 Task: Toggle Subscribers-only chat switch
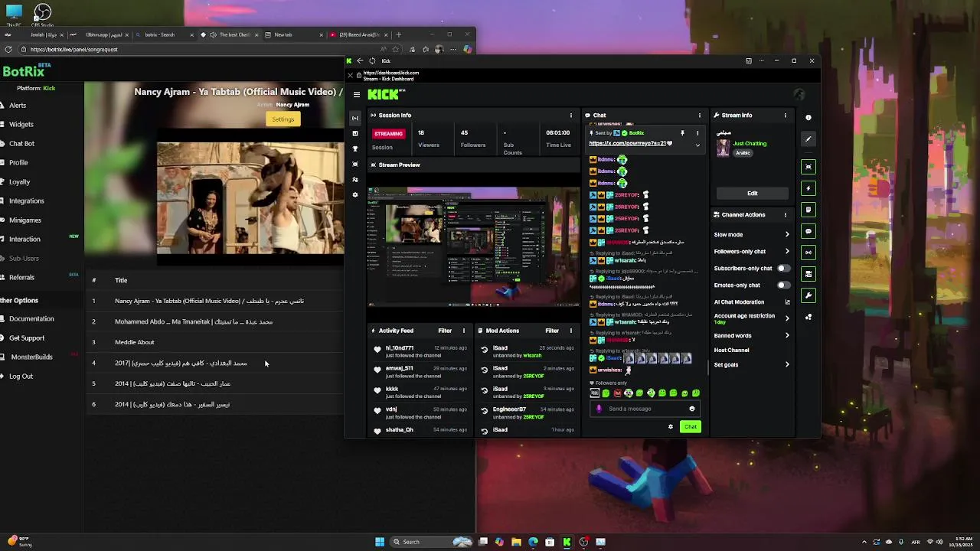782,269
